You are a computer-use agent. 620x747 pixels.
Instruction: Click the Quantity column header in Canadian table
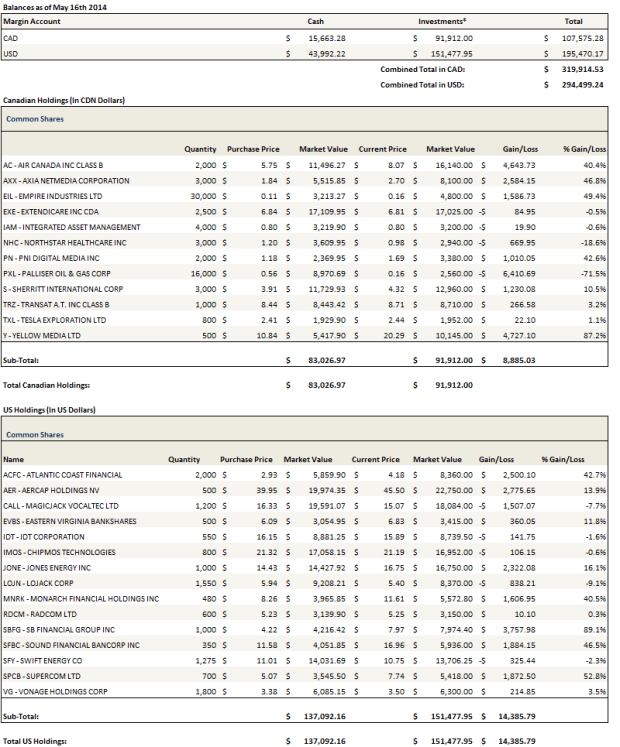(200, 148)
